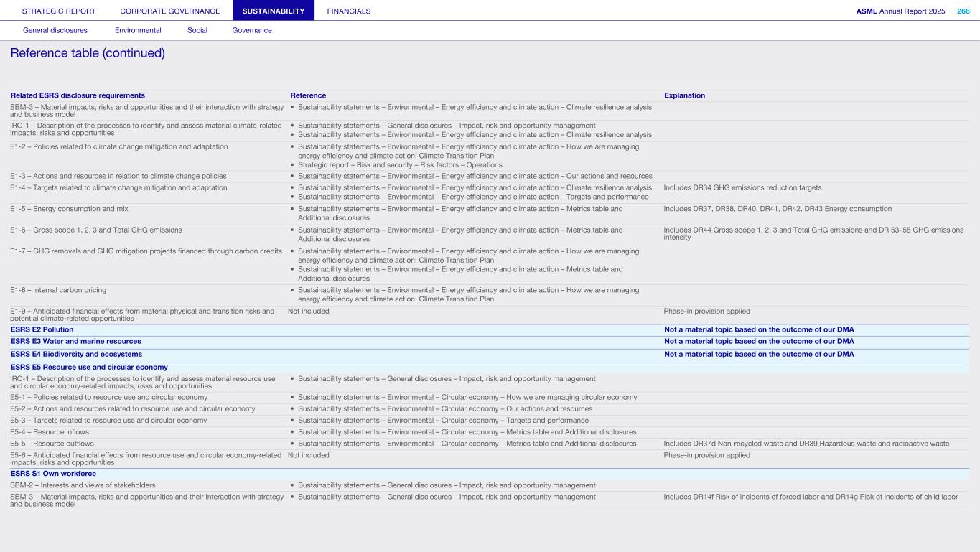Go to the Financials tab
Image resolution: width=980 pixels, height=552 pixels.
point(348,11)
